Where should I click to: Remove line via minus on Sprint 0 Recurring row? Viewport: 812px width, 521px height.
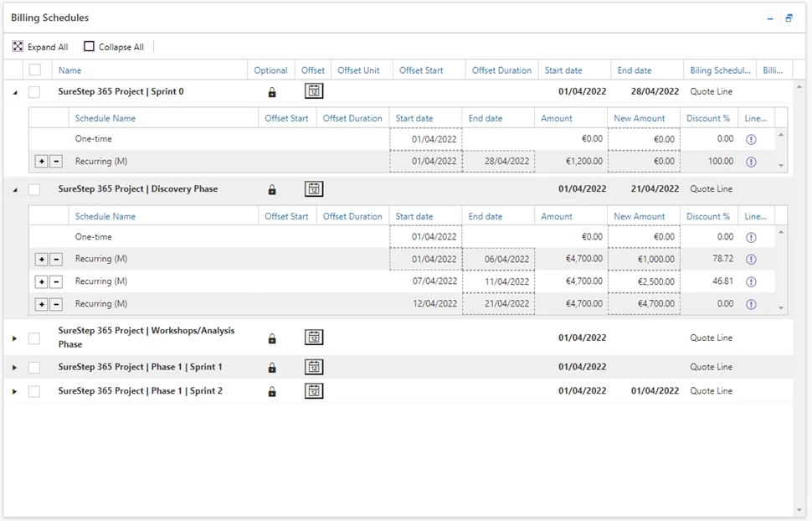tap(56, 161)
